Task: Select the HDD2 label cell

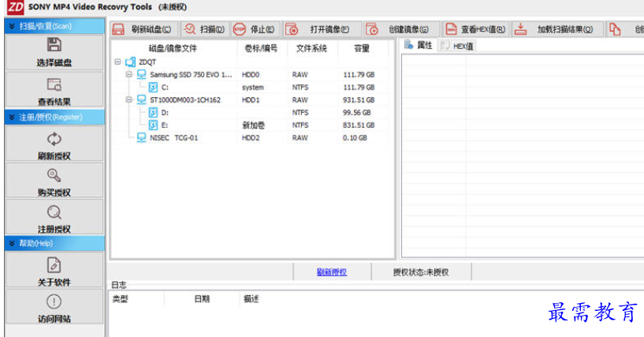Action: click(251, 137)
